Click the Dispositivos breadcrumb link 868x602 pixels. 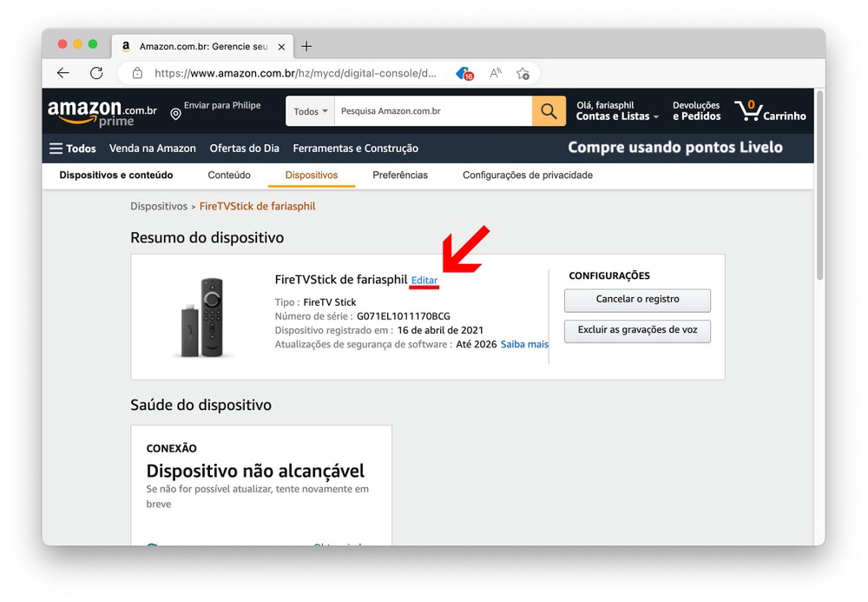coord(159,206)
